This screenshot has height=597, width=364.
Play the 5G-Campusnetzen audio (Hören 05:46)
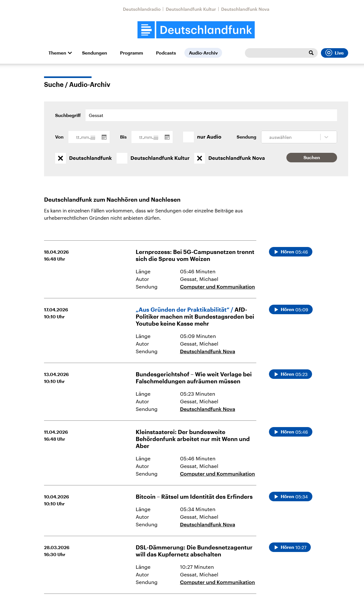click(x=291, y=252)
